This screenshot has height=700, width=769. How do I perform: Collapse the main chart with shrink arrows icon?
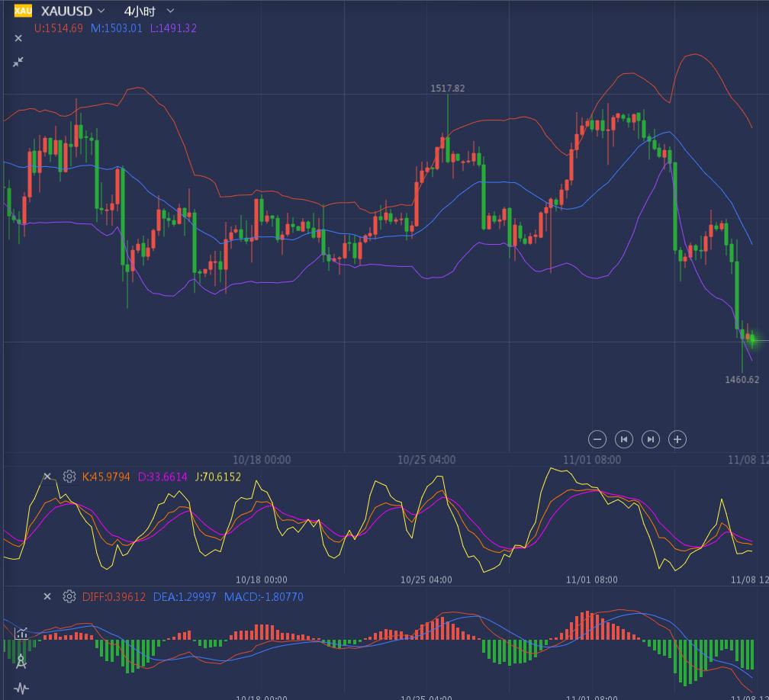point(18,62)
